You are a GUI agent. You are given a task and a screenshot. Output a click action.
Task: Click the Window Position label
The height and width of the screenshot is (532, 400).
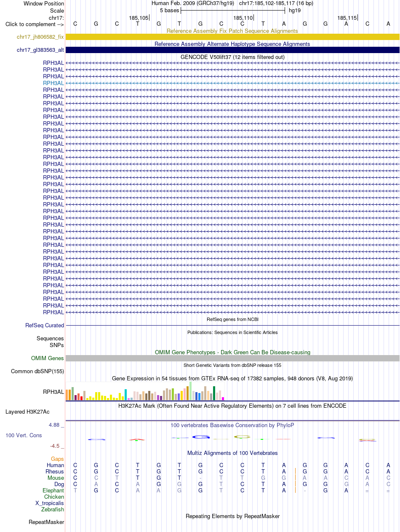(x=44, y=3)
